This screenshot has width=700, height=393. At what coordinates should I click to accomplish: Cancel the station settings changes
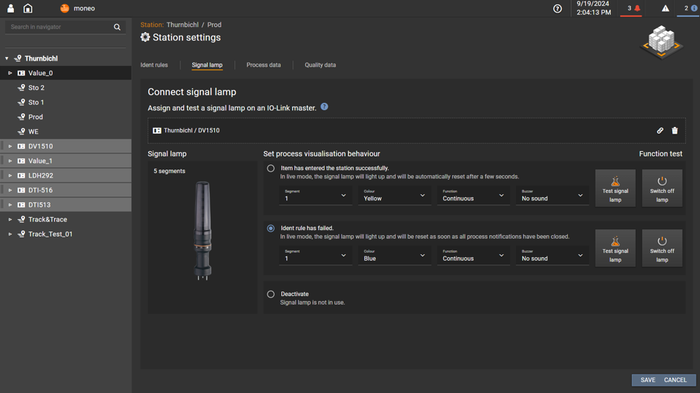pos(675,380)
